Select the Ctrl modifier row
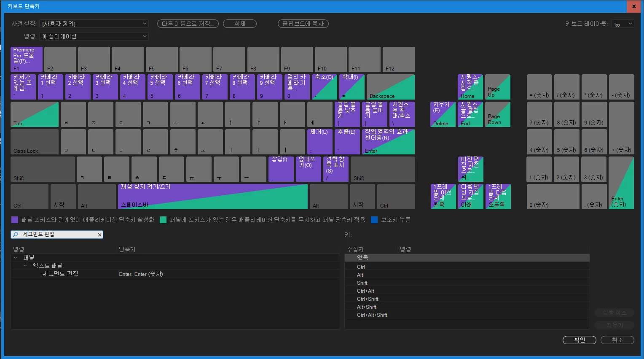Screen dimensions: 644x359 click(x=467, y=267)
